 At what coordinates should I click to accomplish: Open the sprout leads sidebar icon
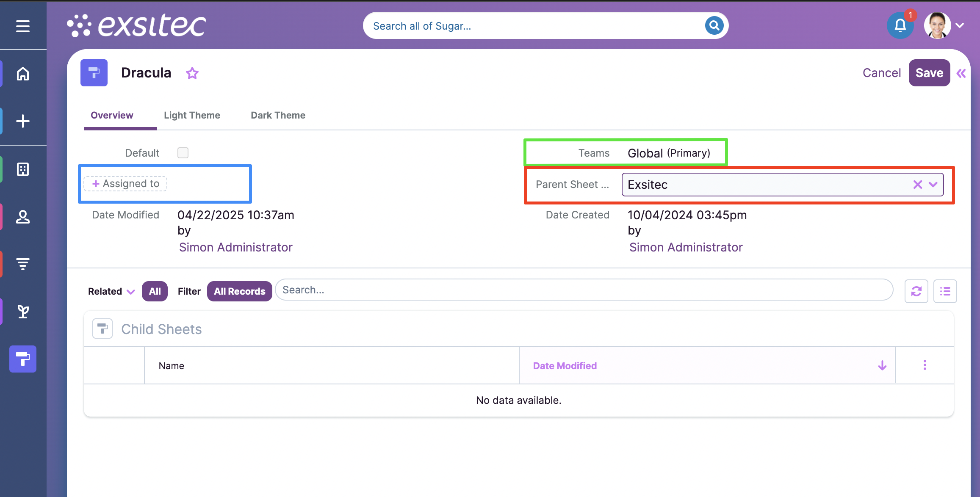[23, 312]
